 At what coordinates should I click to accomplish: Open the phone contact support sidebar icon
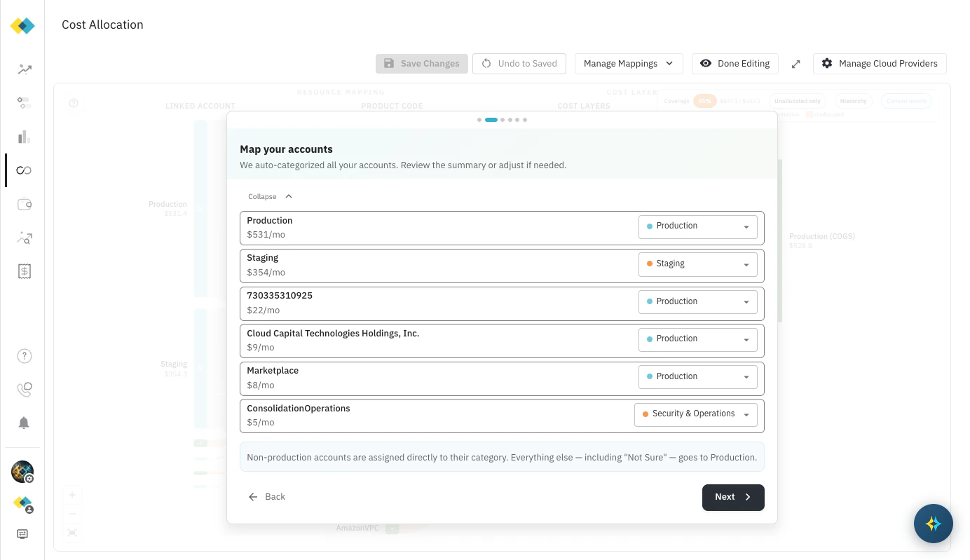click(x=25, y=389)
